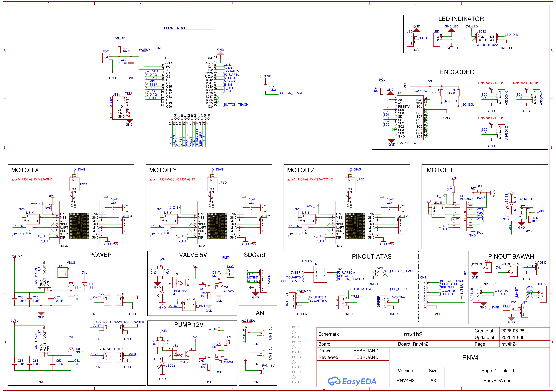Click the page identifier 'rnv4h2-l1'
The image size is (556, 392).
(x=511, y=344)
